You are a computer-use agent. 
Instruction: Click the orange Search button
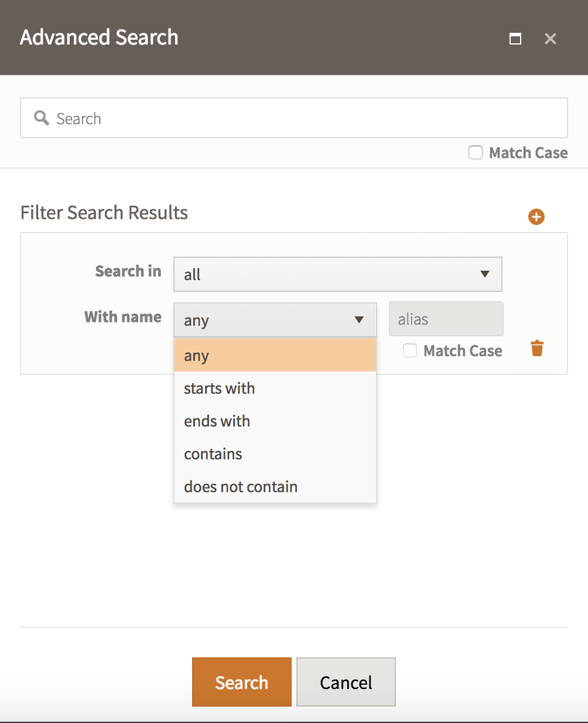tap(242, 682)
